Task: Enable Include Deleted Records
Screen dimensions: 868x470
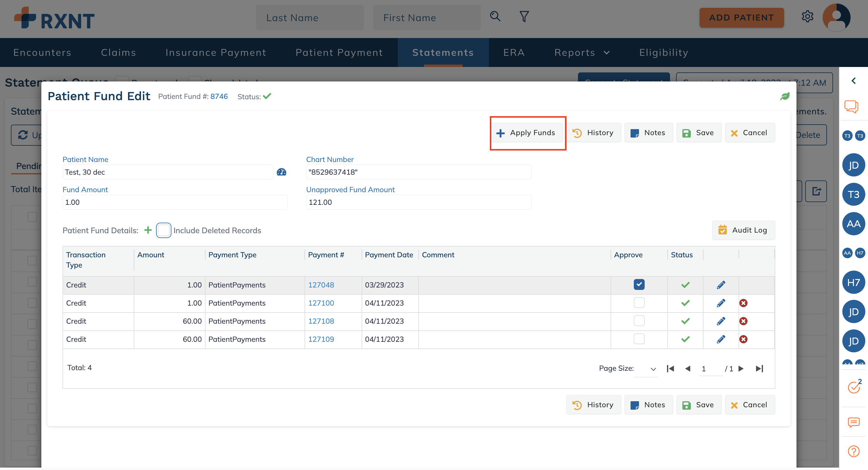Action: tap(164, 230)
